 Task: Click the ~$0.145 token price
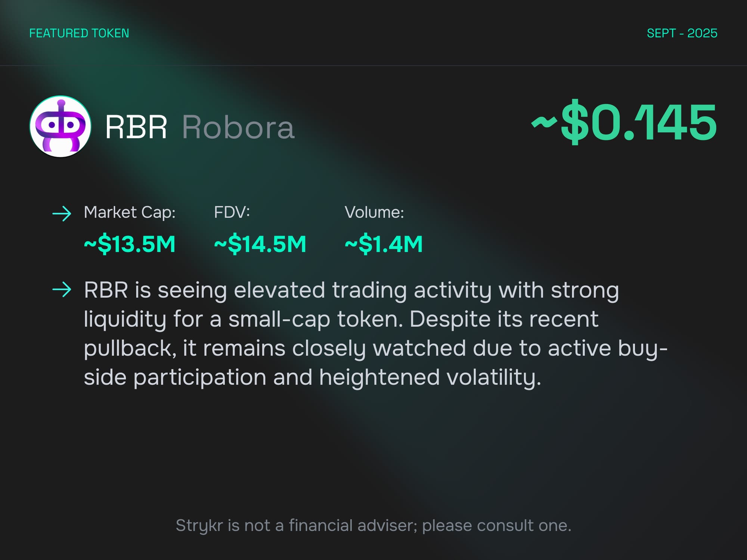(624, 122)
